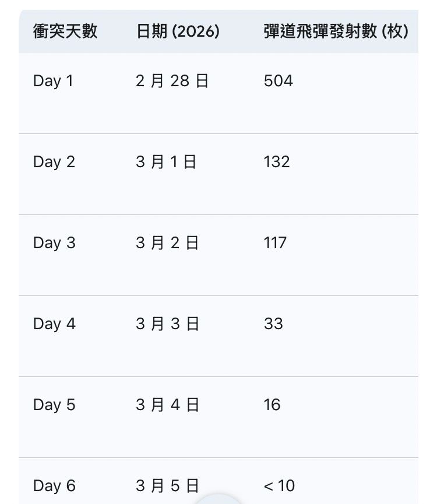Image resolution: width=437 pixels, height=504 pixels.
Task: Click the < 10 missile count value
Action: pos(279,486)
